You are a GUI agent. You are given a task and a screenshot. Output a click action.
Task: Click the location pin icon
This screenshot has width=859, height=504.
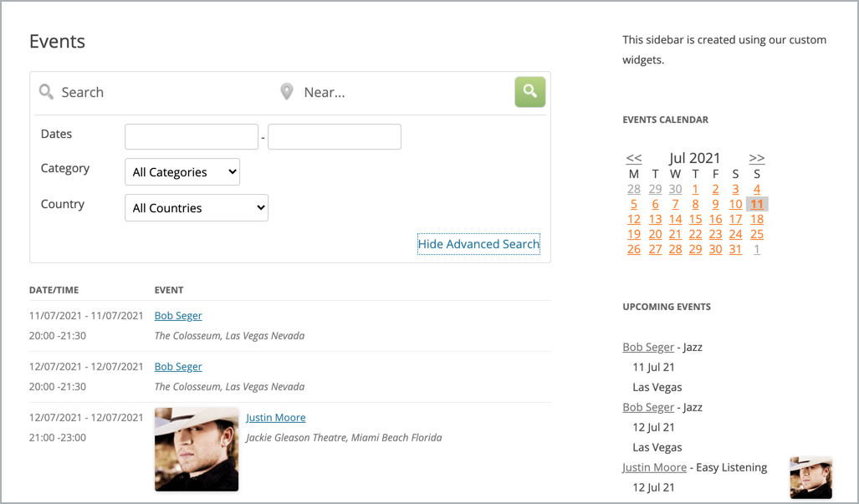tap(287, 92)
